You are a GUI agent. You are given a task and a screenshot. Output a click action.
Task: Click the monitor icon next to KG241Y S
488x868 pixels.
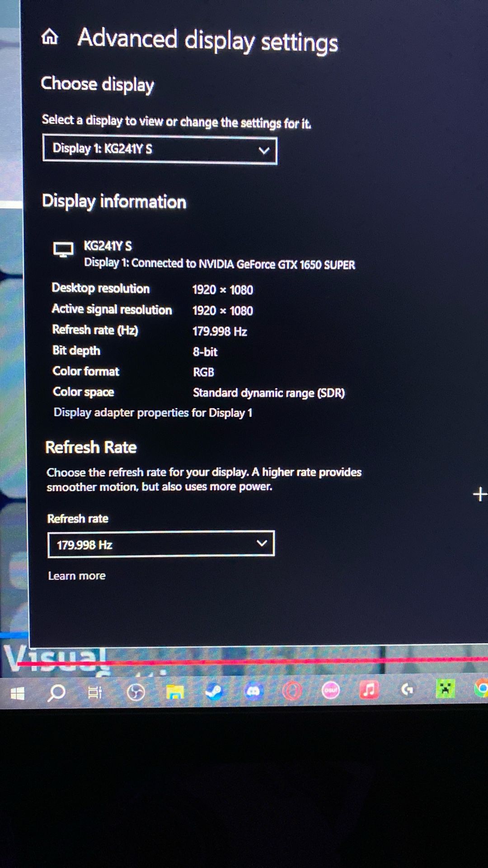tap(63, 249)
